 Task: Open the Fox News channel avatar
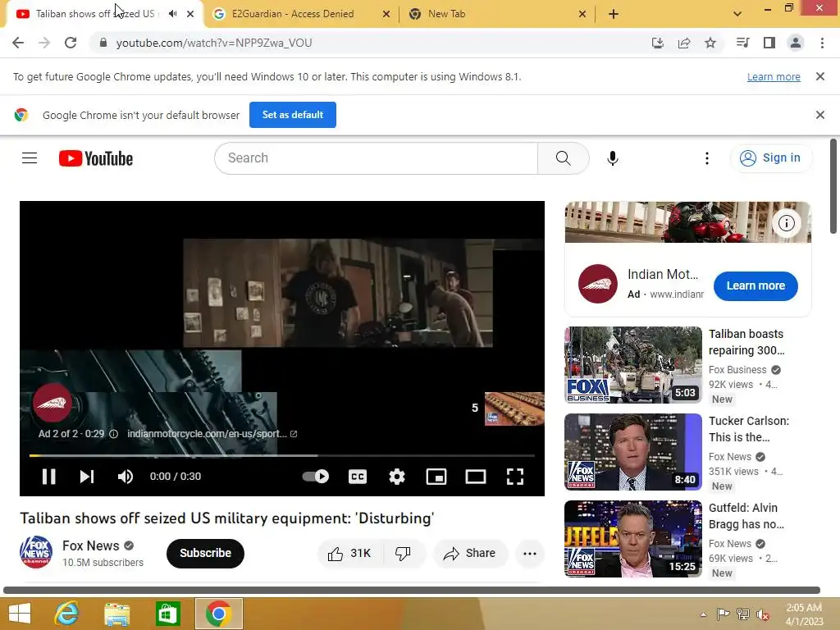point(36,552)
